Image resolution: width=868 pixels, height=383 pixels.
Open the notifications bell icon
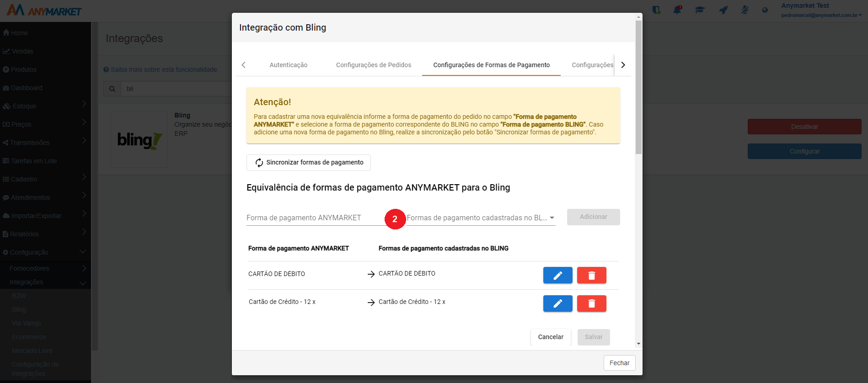[x=677, y=10]
